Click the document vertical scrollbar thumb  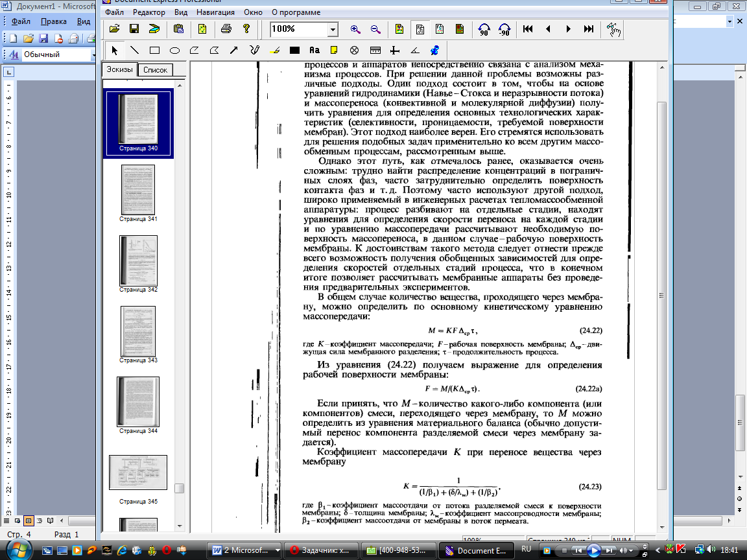click(x=661, y=296)
